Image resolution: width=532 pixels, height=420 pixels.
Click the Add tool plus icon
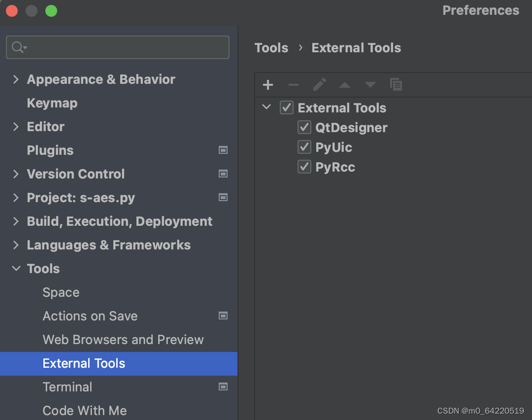point(268,85)
